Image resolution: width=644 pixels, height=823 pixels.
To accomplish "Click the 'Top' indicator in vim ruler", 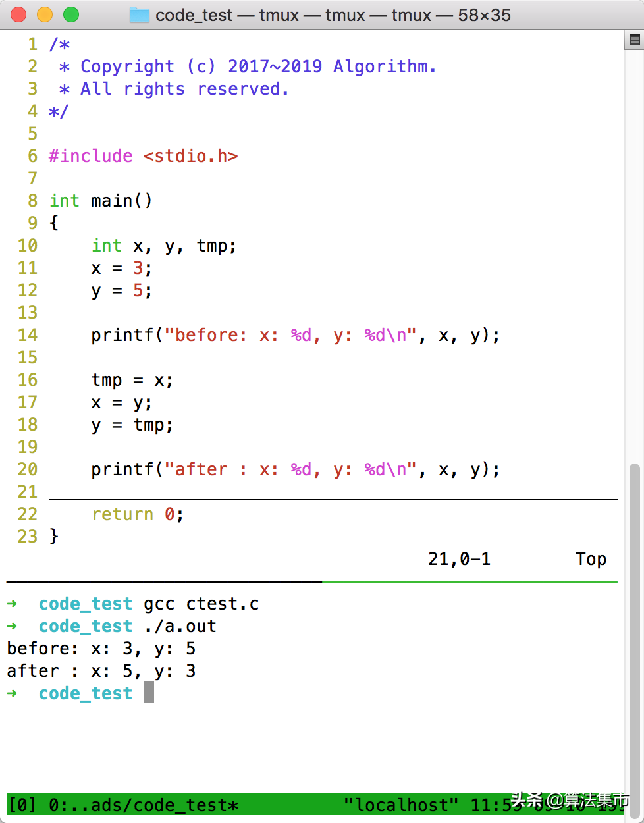I will pyautogui.click(x=591, y=559).
